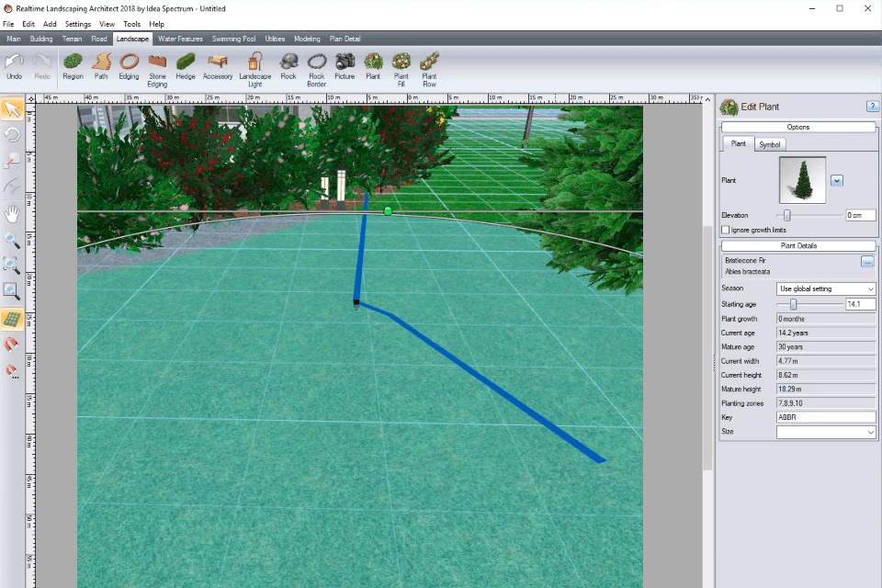Click the Redo toolbar icon
Screen dimensions: 882x588
42,66
